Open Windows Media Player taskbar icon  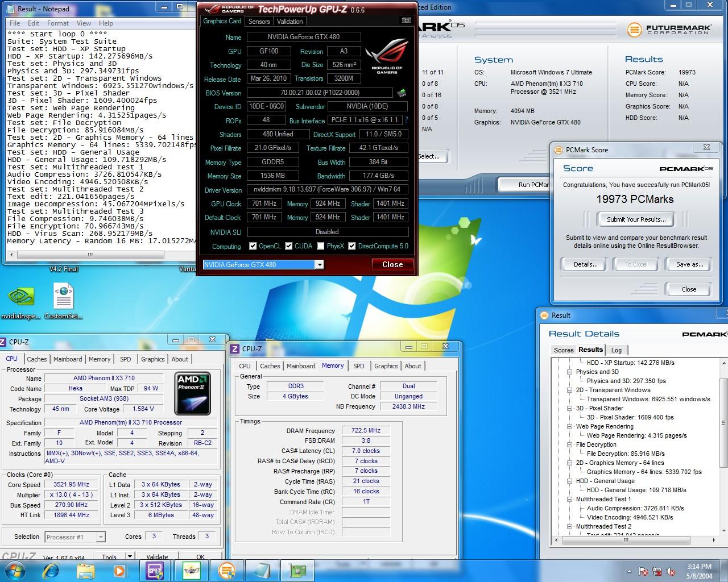pyautogui.click(x=119, y=571)
